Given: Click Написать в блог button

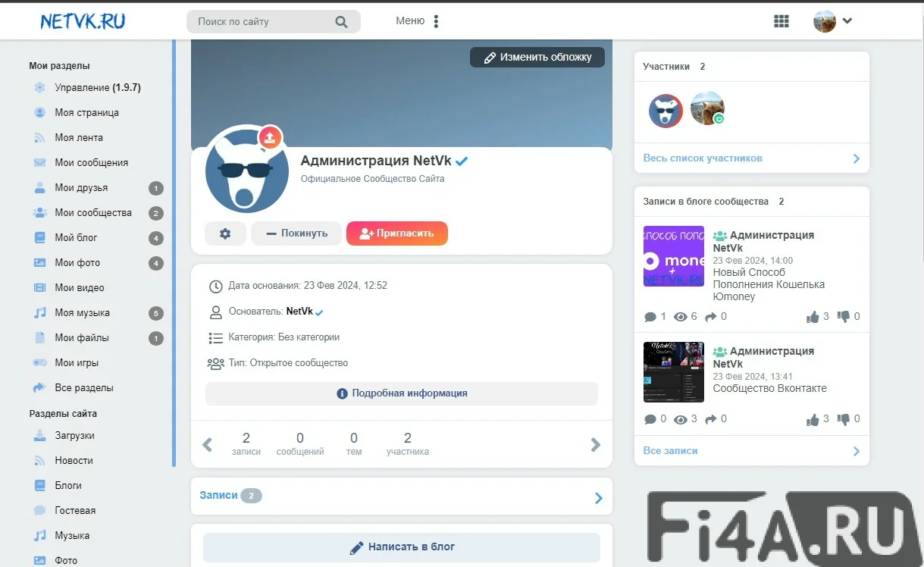Looking at the screenshot, I should (402, 547).
